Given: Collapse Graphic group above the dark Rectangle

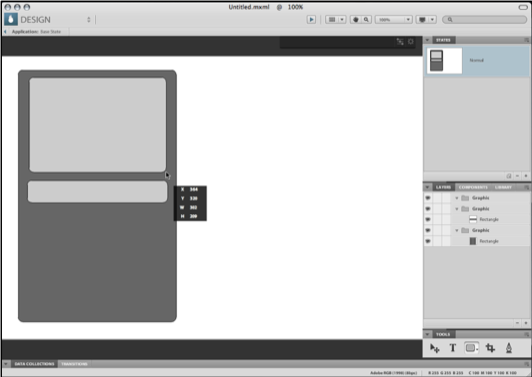Looking at the screenshot, I should tap(457, 230).
